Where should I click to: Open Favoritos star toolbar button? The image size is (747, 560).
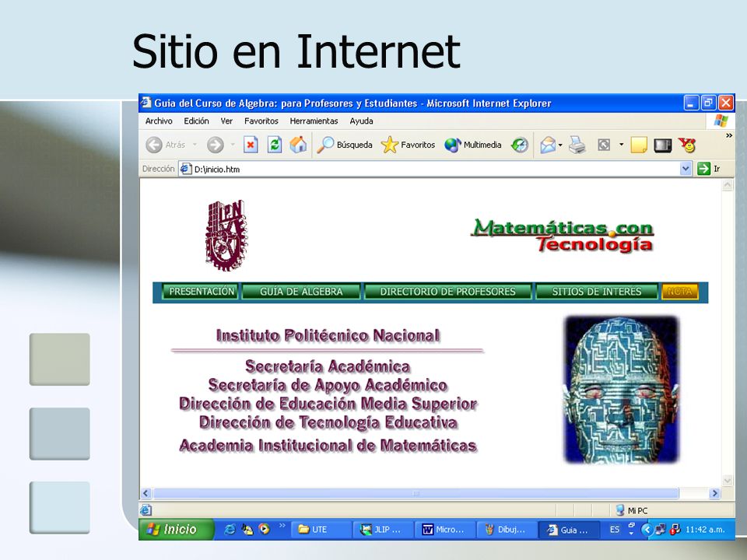click(408, 145)
